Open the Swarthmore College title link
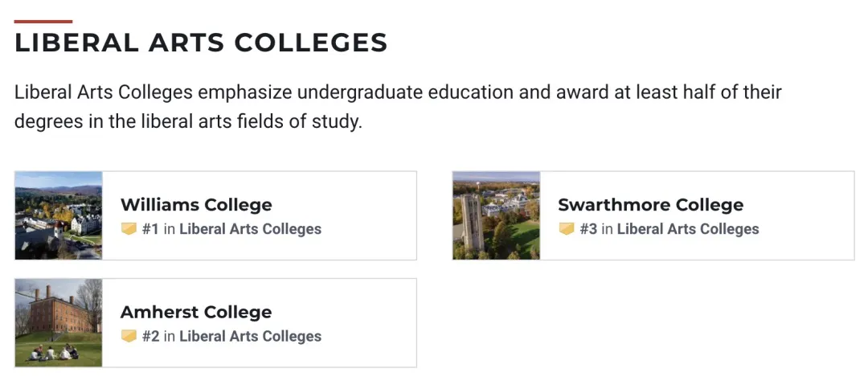This screenshot has width=868, height=389. [x=650, y=205]
